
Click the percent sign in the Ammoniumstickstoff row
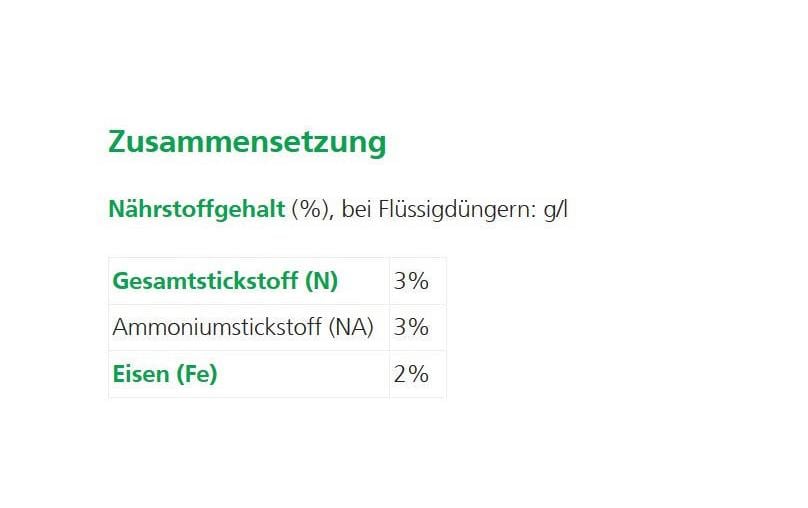pyautogui.click(x=418, y=327)
